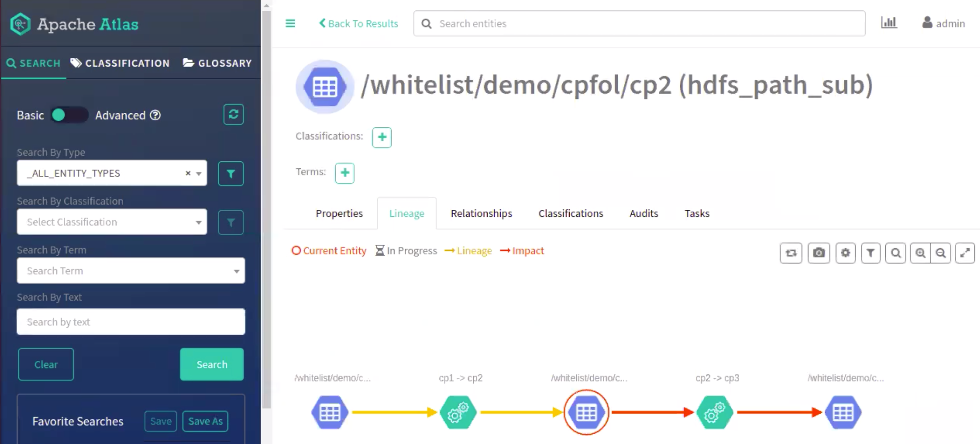The width and height of the screenshot is (980, 444).
Task: Open lineage settings gear icon
Action: click(x=845, y=253)
